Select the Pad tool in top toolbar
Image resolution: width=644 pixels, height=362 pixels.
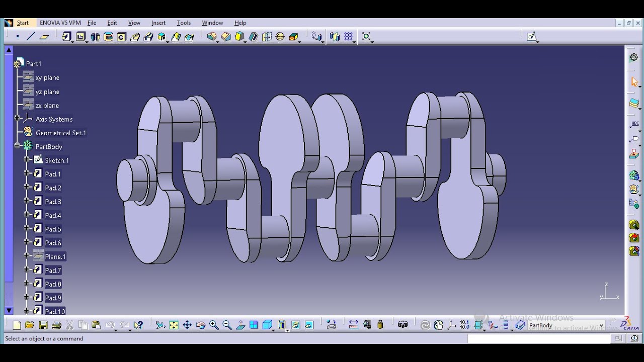point(66,36)
